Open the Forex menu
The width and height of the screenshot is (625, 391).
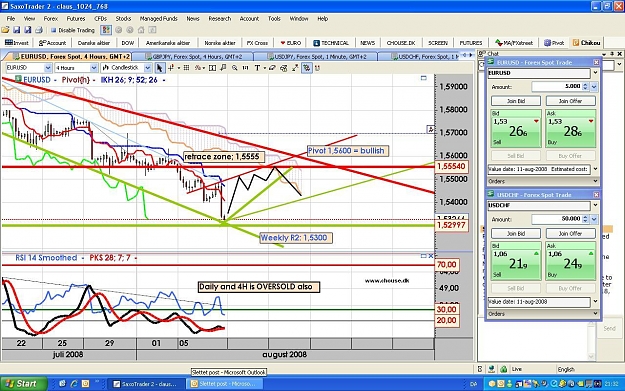click(x=51, y=19)
